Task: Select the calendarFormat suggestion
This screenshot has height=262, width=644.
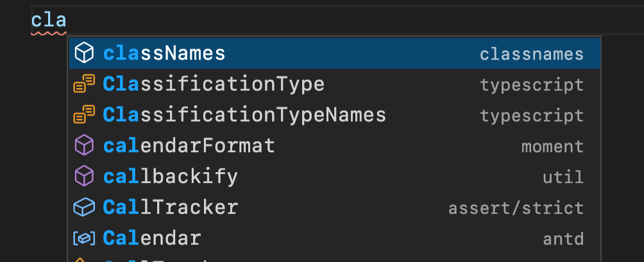Action: click(x=189, y=146)
